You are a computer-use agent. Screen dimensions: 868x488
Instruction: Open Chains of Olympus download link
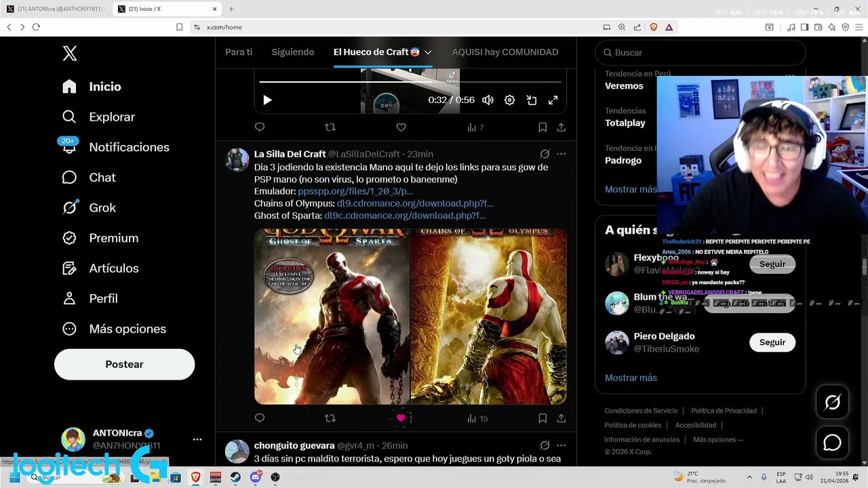(x=415, y=203)
